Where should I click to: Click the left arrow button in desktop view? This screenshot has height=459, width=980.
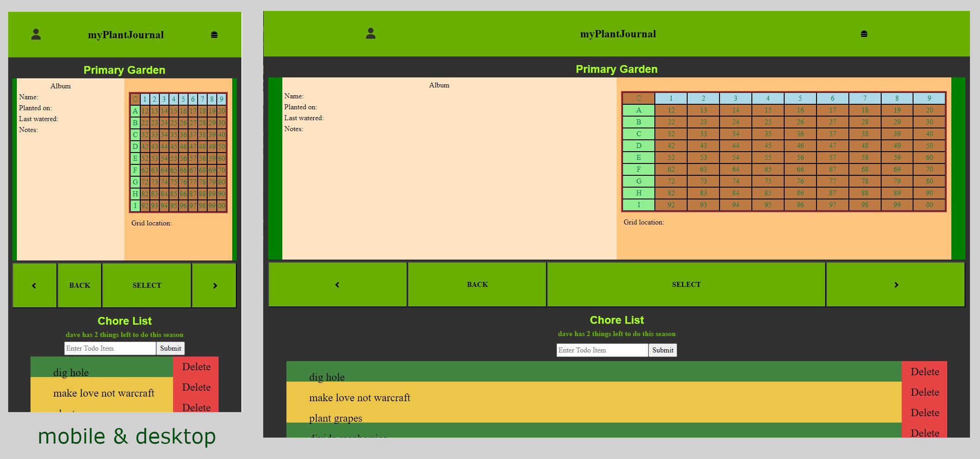338,285
